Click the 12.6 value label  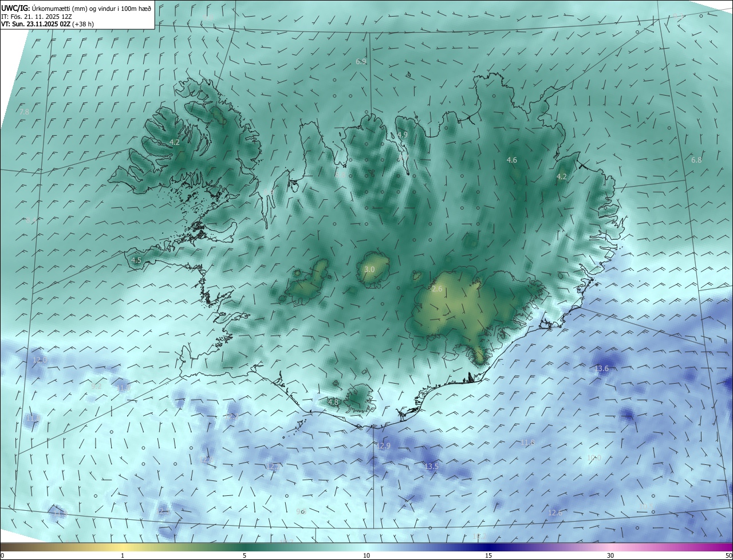(x=555, y=513)
